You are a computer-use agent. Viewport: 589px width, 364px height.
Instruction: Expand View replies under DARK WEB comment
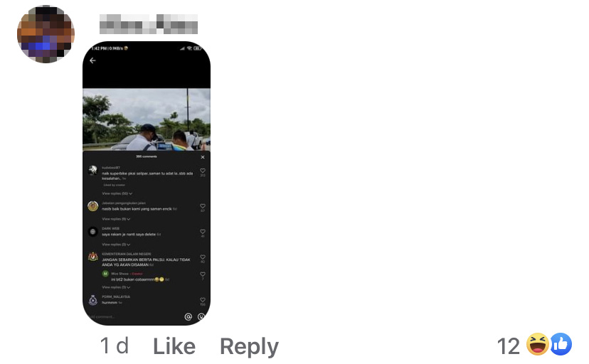(116, 245)
